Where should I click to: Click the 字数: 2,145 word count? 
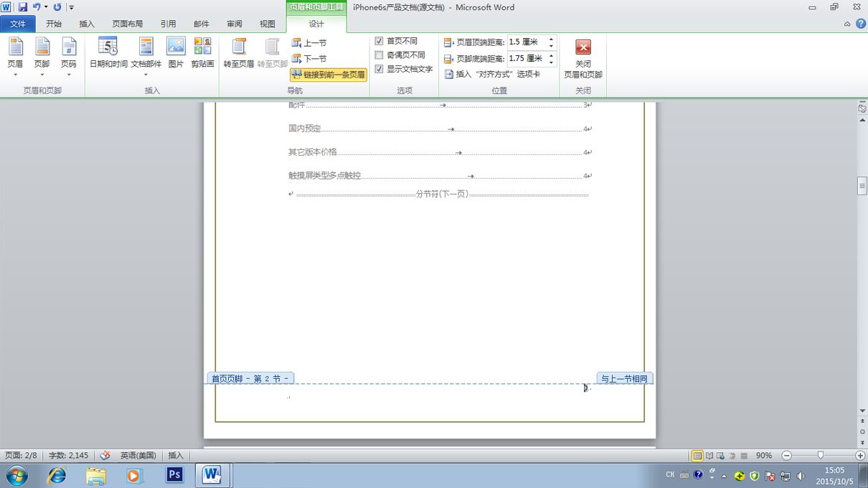(x=69, y=456)
